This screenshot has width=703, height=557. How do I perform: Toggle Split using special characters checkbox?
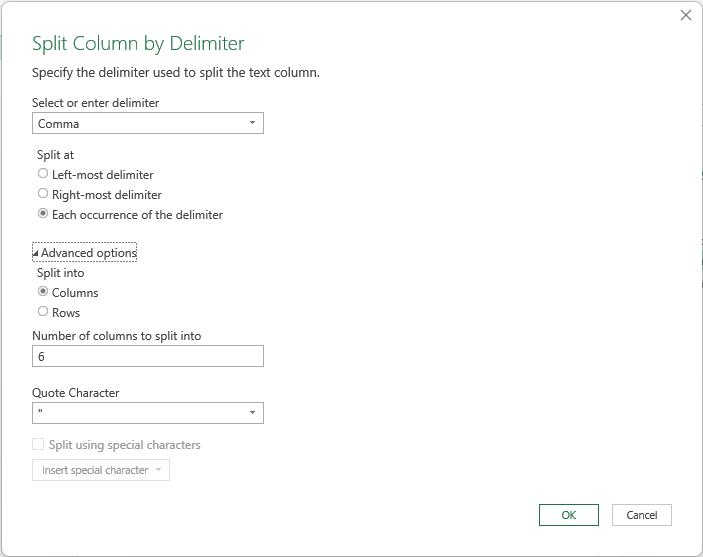[38, 444]
